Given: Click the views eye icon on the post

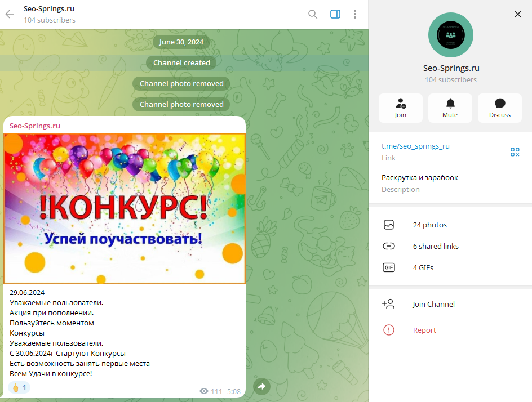Looking at the screenshot, I should click(x=204, y=391).
